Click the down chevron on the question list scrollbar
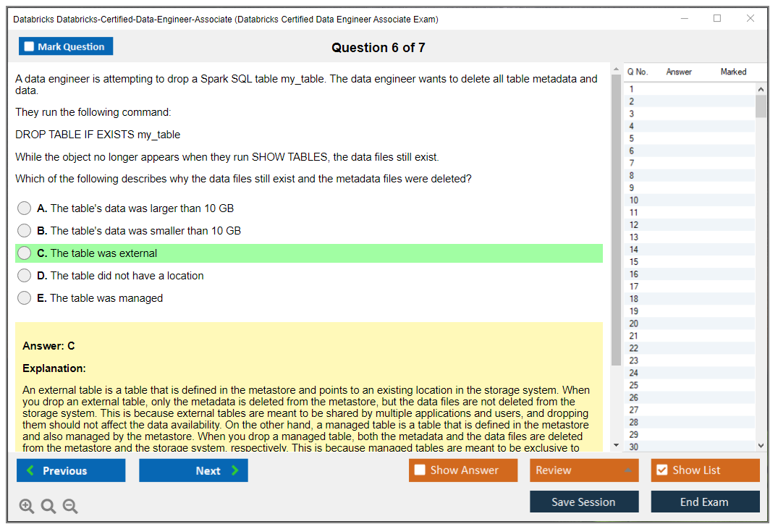 point(761,445)
